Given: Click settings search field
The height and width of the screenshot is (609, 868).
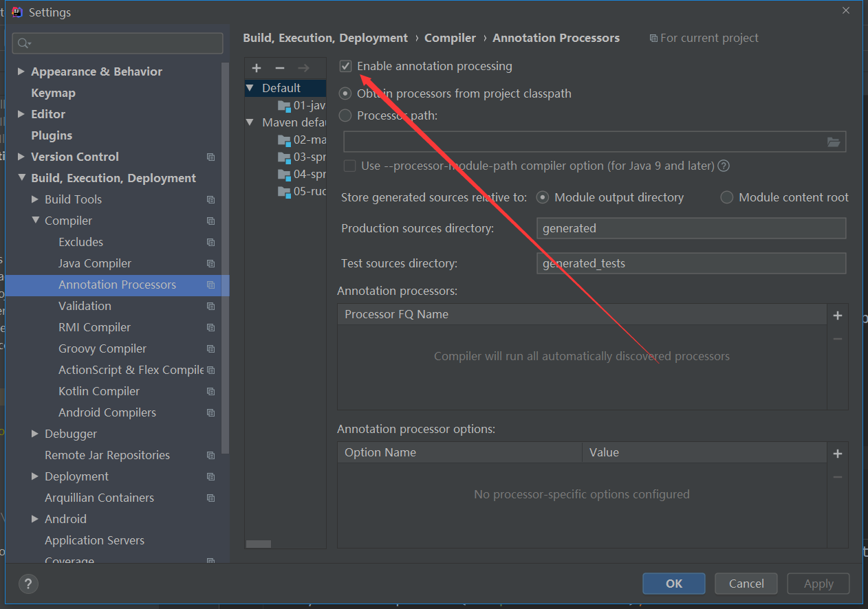Looking at the screenshot, I should pyautogui.click(x=118, y=43).
